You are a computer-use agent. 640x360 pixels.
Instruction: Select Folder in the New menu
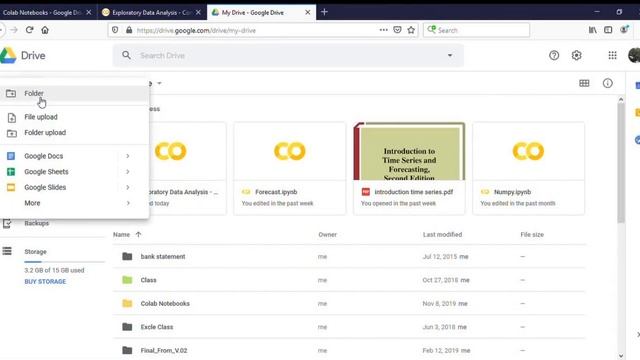pos(74,93)
